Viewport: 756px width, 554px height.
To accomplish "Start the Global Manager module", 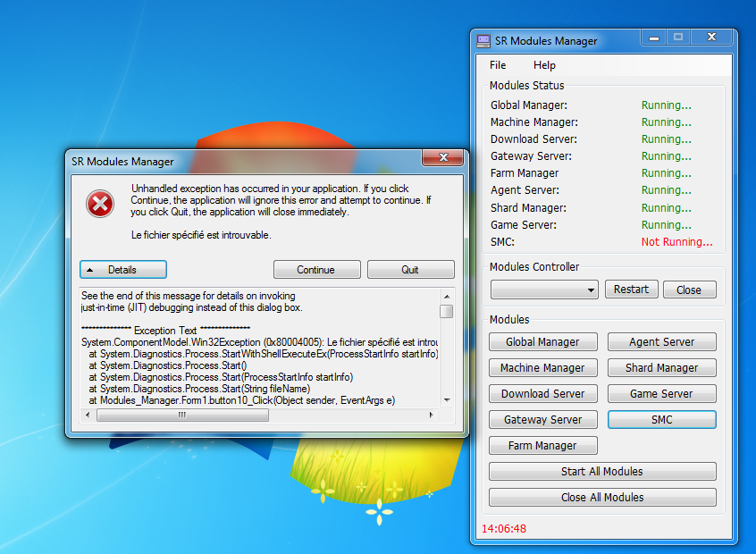I will coord(542,341).
